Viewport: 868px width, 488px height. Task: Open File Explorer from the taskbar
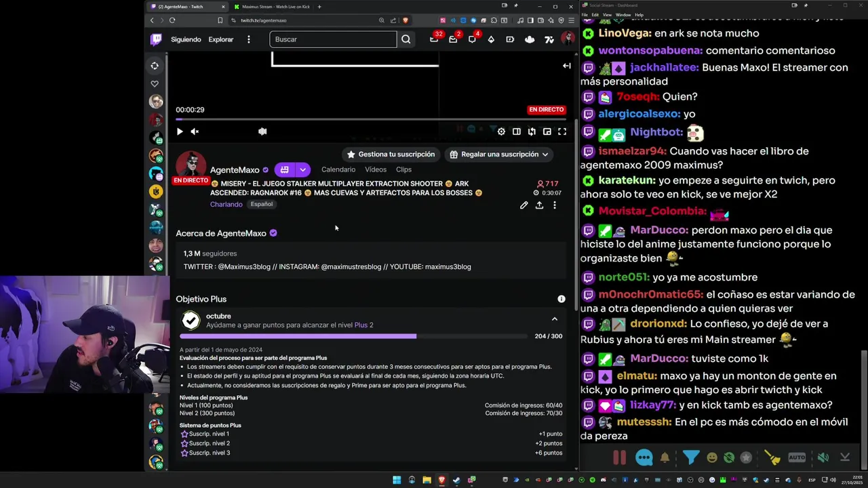[x=427, y=480]
